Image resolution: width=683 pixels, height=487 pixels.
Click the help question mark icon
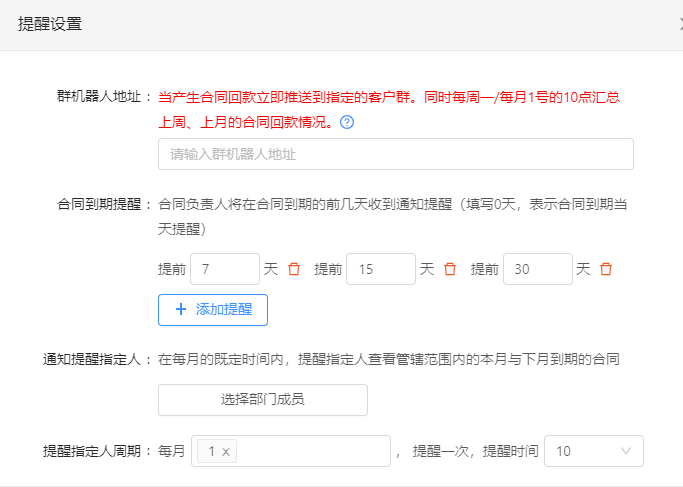pos(347,123)
